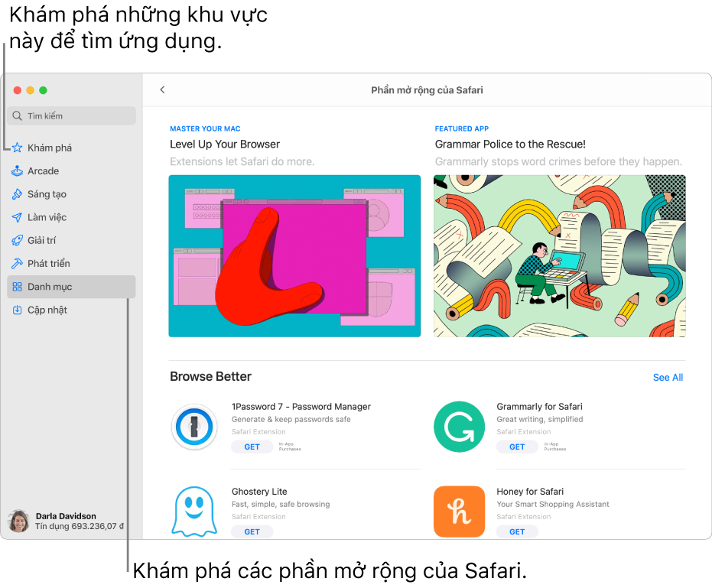This screenshot has height=588, width=712.
Task: Click the Tìm kiếm search field
Action: click(x=71, y=115)
